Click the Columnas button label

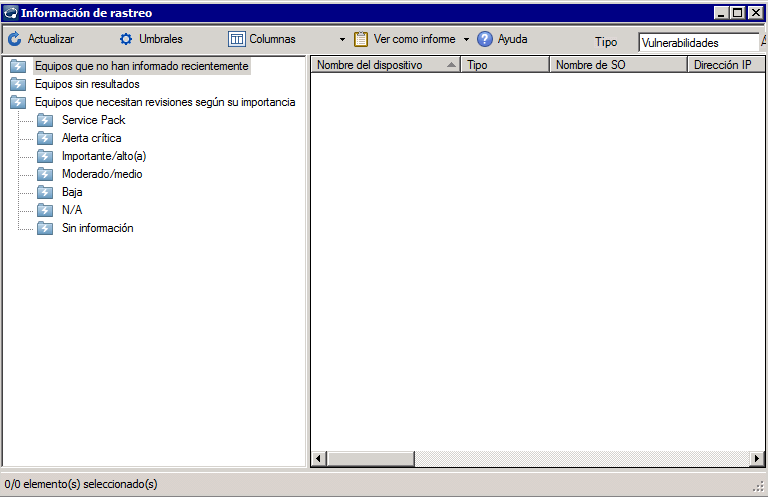coord(272,39)
